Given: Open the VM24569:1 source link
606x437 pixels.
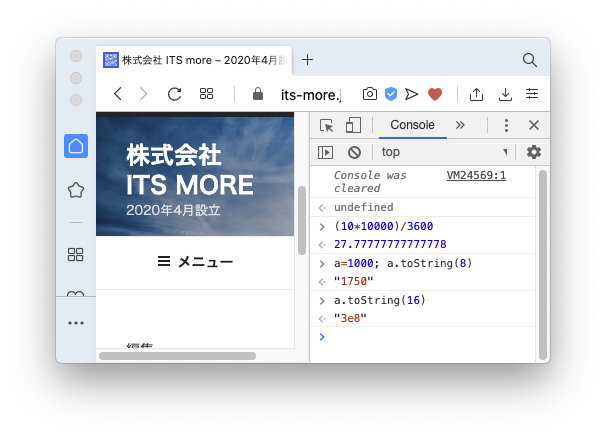Looking at the screenshot, I should [476, 175].
